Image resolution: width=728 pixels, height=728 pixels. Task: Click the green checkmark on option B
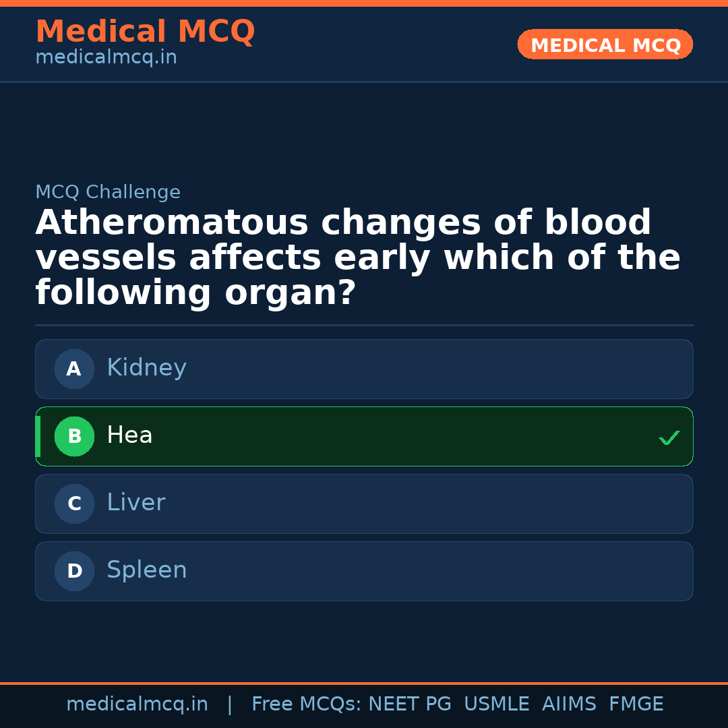[669, 438]
